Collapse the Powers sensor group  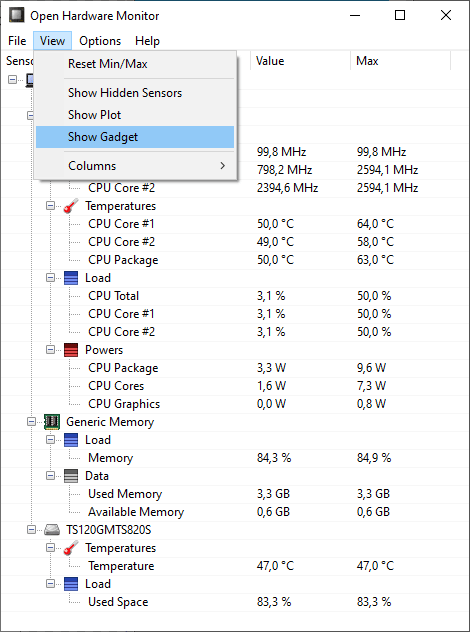click(x=50, y=350)
